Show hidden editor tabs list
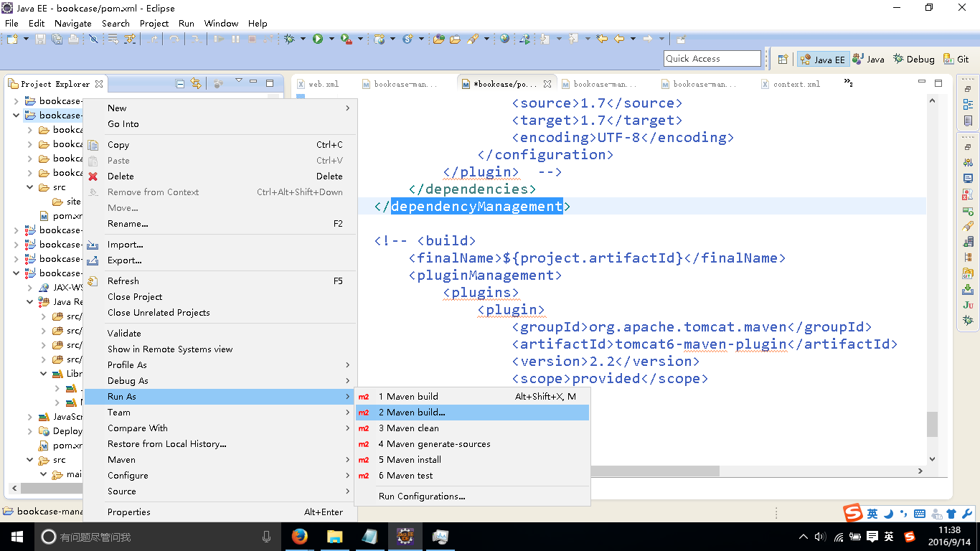Screen dimensions: 980x551 (848, 83)
